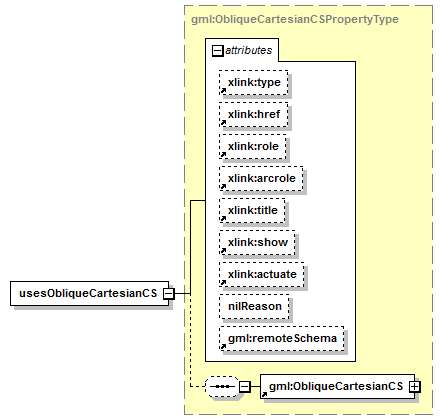The image size is (444, 420).
Task: Click the xlink:actuate reference arrow icon
Action: [223, 283]
